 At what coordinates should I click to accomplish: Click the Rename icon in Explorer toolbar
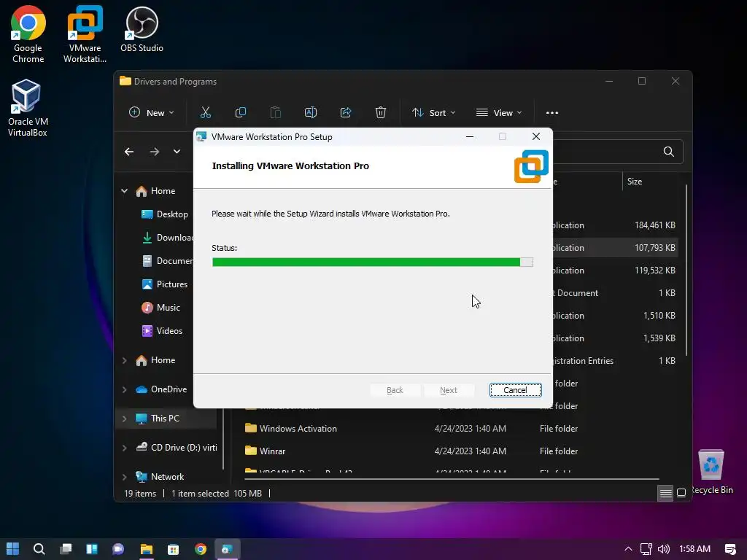point(311,113)
